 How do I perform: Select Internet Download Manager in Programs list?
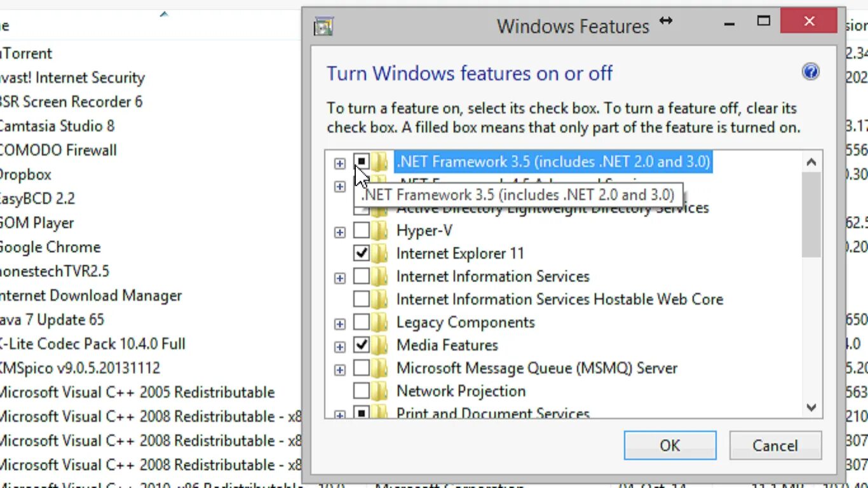pos(91,295)
